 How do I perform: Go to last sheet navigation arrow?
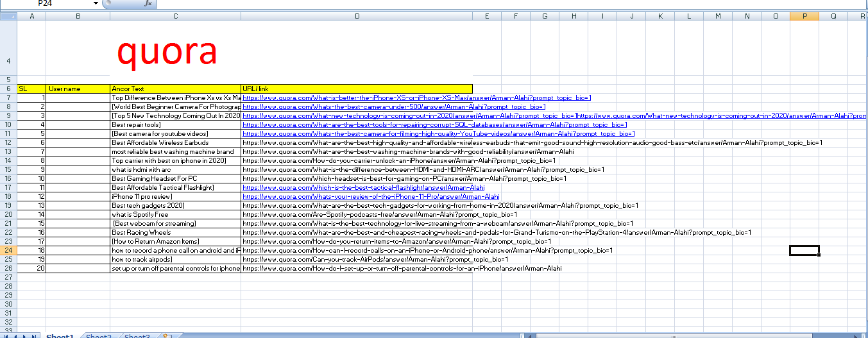point(33,335)
